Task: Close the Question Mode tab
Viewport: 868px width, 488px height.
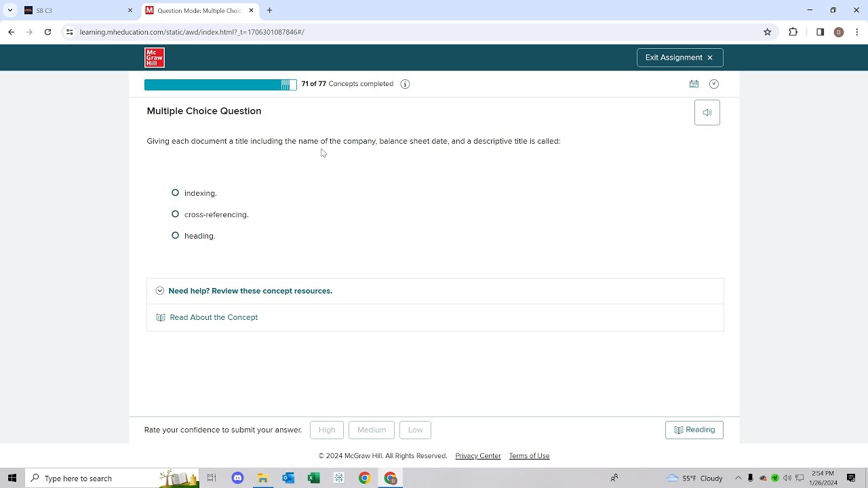Action: pyautogui.click(x=251, y=10)
